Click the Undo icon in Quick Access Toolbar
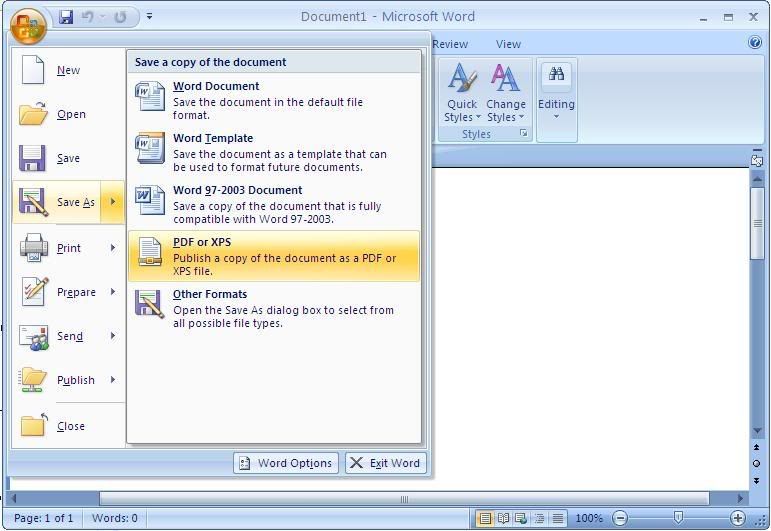This screenshot has height=531, width=771. click(88, 17)
